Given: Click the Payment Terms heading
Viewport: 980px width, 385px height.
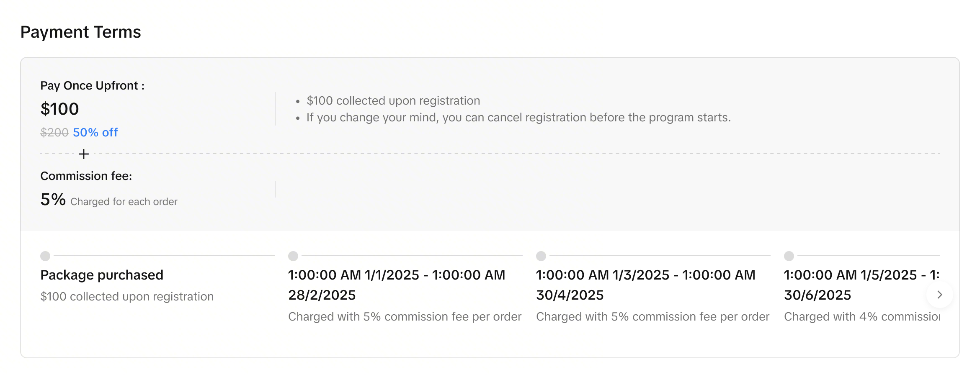Looking at the screenshot, I should click(x=80, y=32).
